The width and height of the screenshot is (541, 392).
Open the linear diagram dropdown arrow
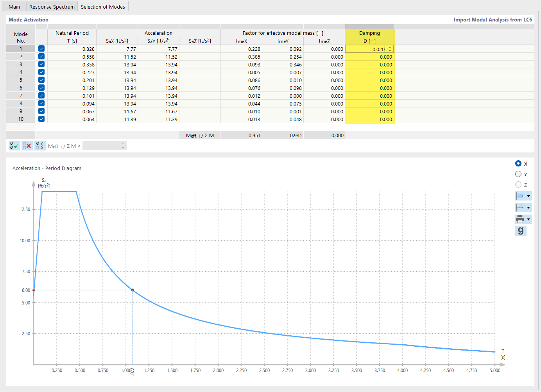click(528, 207)
